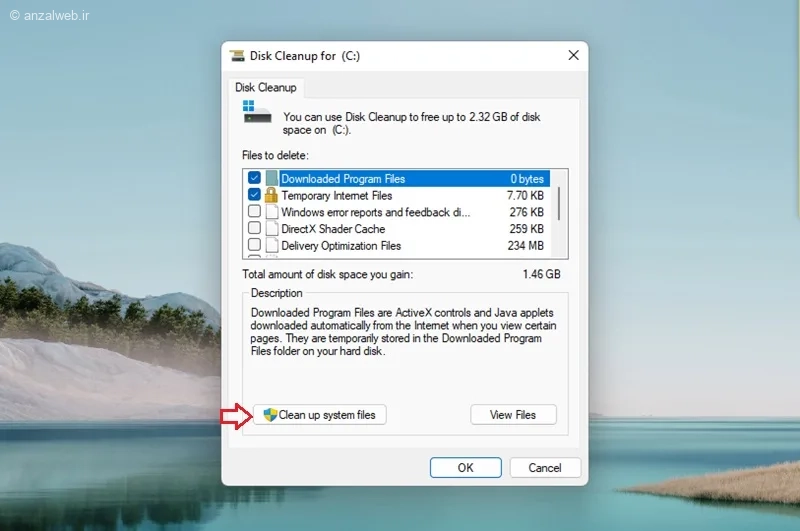800x531 pixels.
Task: Check the Delivery Optimization Files checkbox
Action: pos(254,244)
